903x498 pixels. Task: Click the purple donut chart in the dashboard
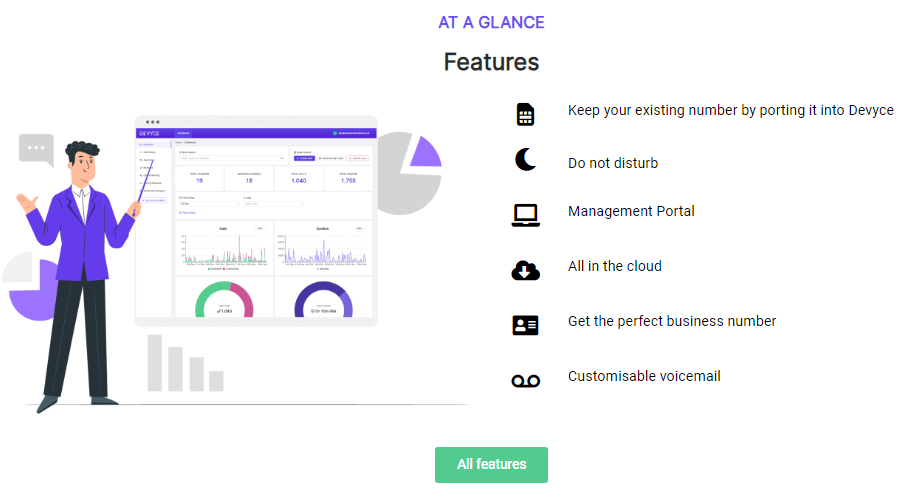323,300
